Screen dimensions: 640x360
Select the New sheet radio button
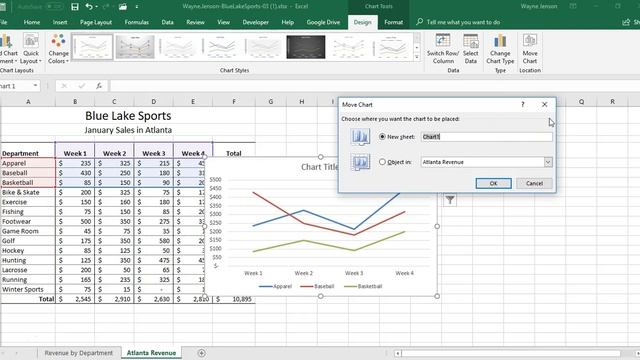click(x=382, y=137)
